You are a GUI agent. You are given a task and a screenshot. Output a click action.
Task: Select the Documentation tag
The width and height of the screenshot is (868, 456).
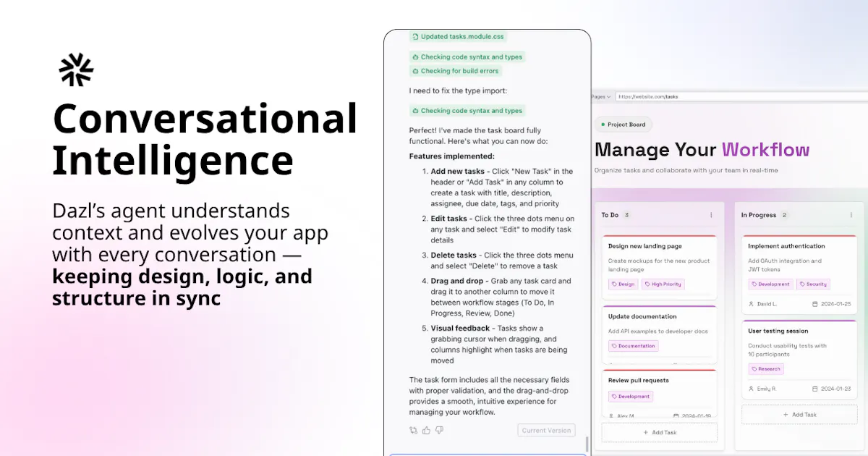coord(634,346)
